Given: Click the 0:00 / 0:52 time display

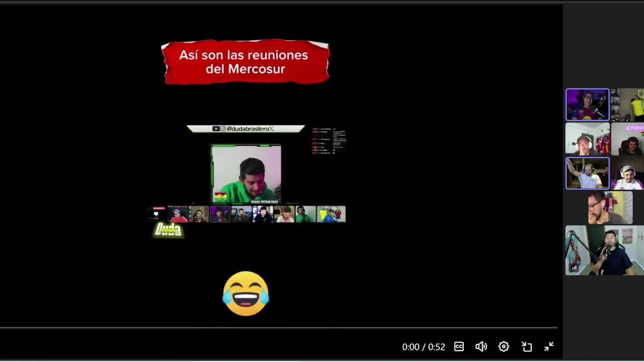Looking at the screenshot, I should point(424,347).
